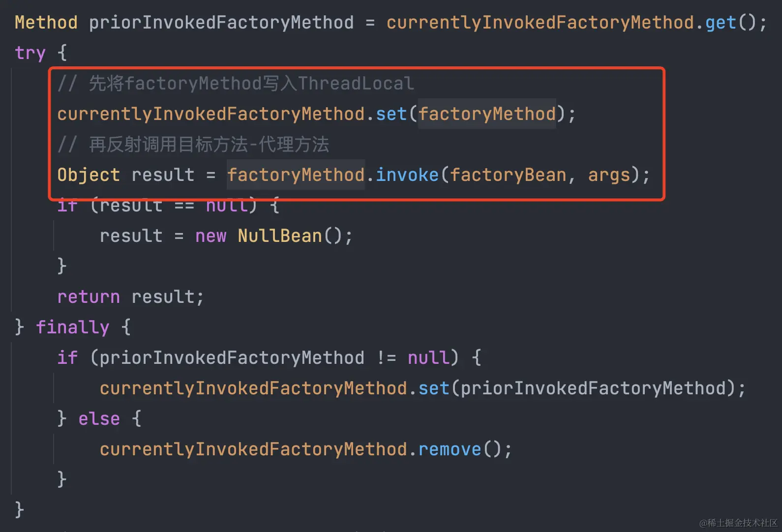
Task: Click 'factoryBean' argument in invoke call
Action: point(508,175)
